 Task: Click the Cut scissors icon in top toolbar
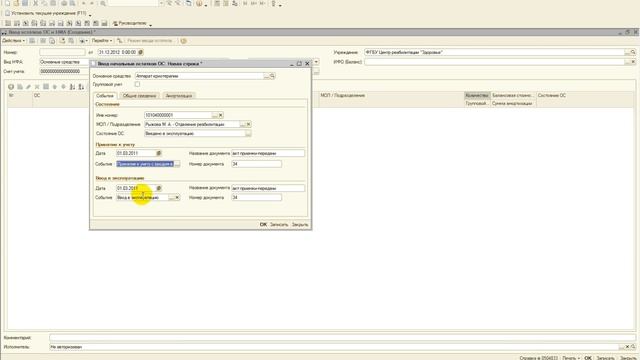[x=36, y=3]
